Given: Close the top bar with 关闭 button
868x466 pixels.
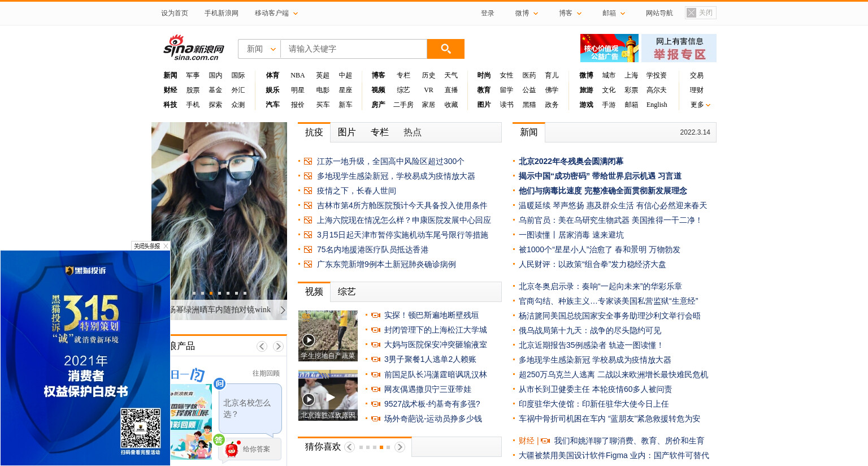Looking at the screenshot, I should tap(700, 12).
